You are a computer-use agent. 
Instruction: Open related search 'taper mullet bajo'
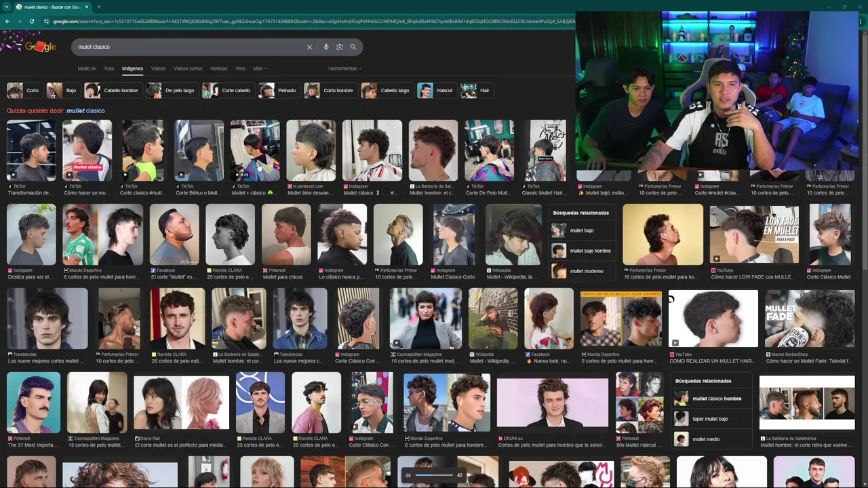pyautogui.click(x=712, y=419)
